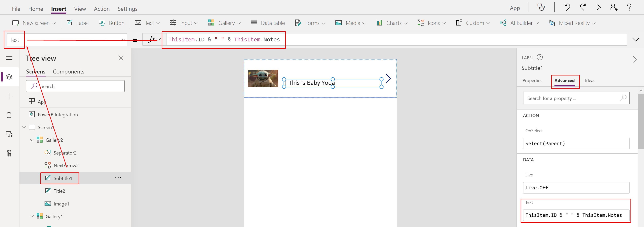This screenshot has width=644, height=227.
Task: Select the Tree view icon in the sidebar
Action: click(x=9, y=77)
